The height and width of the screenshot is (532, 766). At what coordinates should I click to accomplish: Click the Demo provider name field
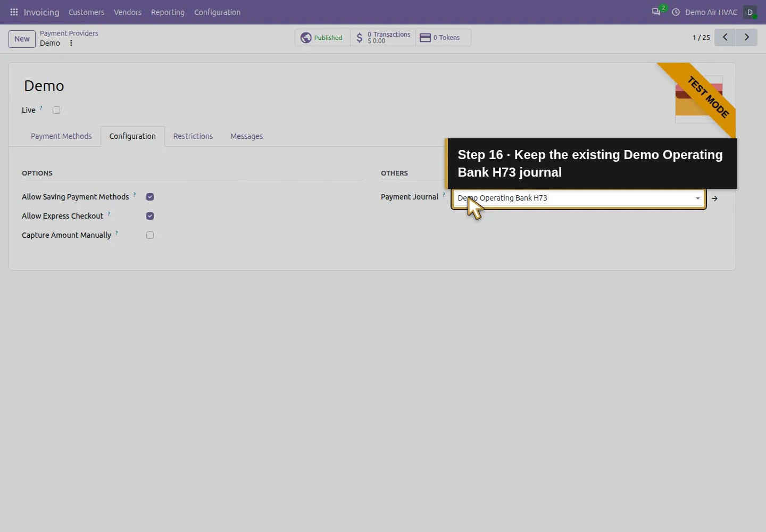pos(44,86)
